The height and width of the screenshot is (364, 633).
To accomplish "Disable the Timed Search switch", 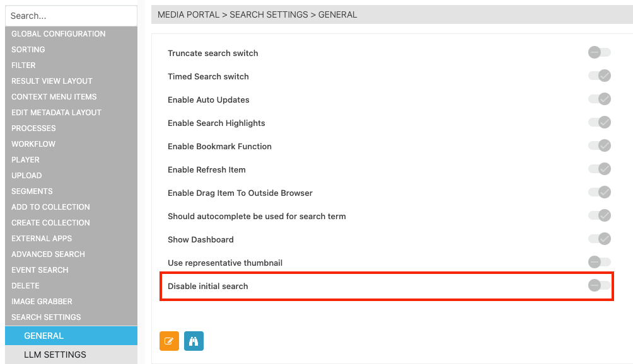I will [599, 76].
